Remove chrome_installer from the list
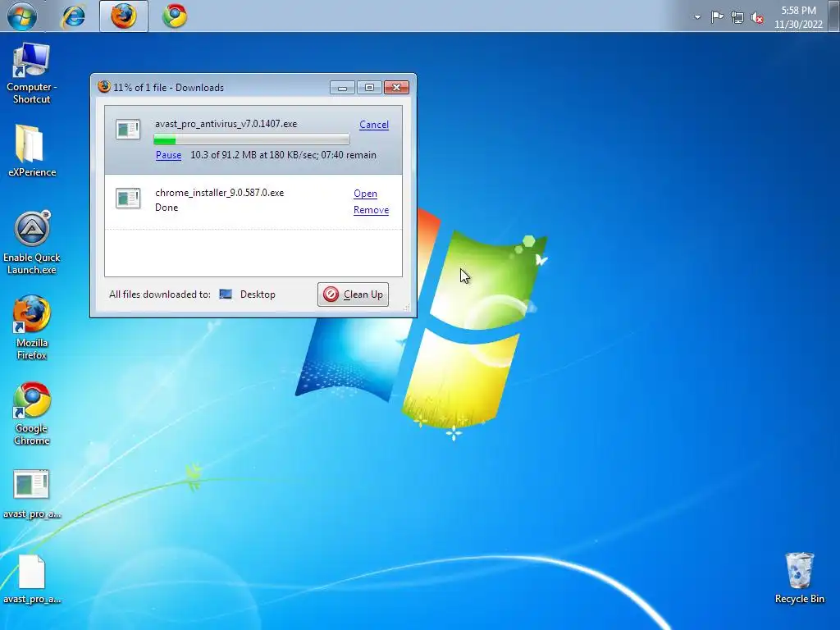Image resolution: width=840 pixels, height=630 pixels. 372,210
